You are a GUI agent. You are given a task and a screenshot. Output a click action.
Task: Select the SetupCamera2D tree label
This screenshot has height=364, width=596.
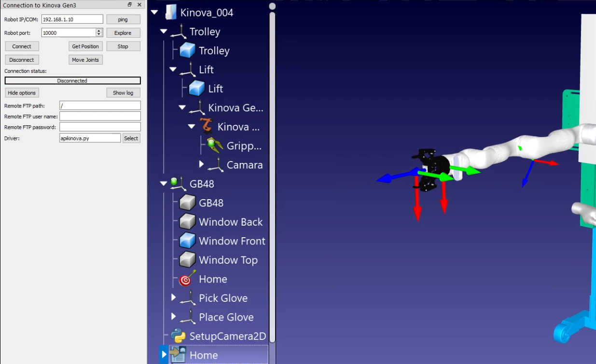point(228,336)
